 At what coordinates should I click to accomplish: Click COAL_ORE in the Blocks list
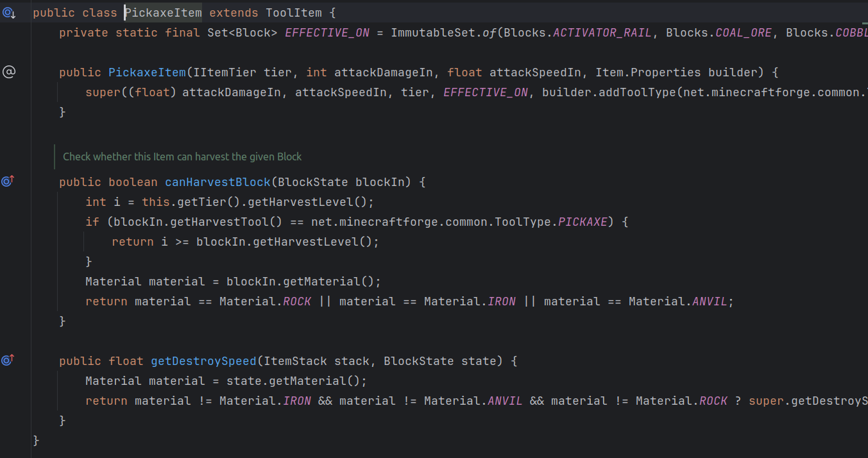[744, 33]
